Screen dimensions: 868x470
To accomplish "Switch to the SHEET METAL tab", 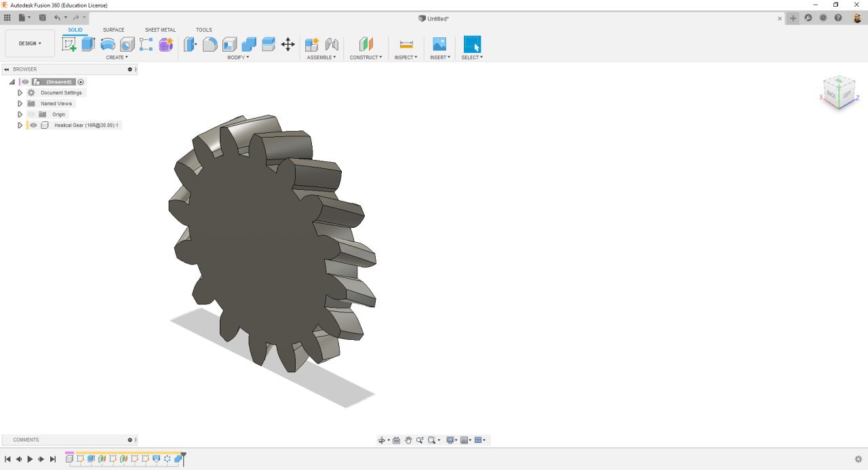I will click(x=160, y=30).
